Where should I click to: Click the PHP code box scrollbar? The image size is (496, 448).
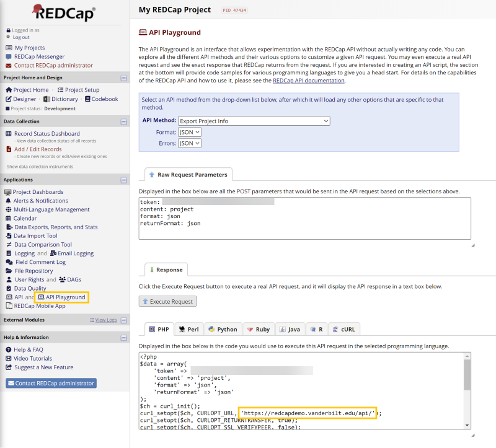point(467,378)
